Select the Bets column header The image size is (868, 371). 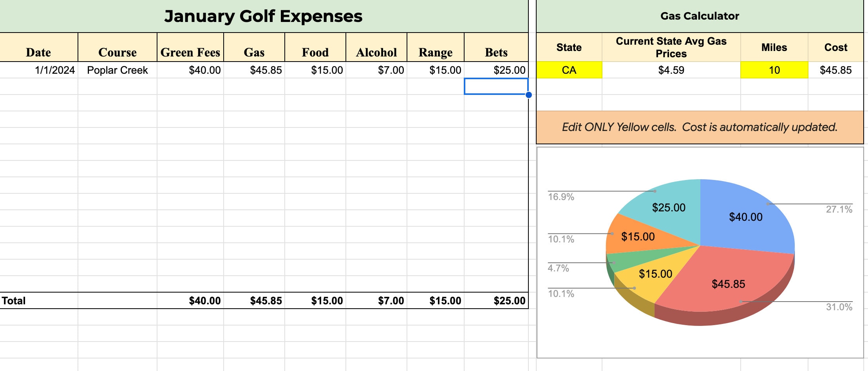point(496,52)
